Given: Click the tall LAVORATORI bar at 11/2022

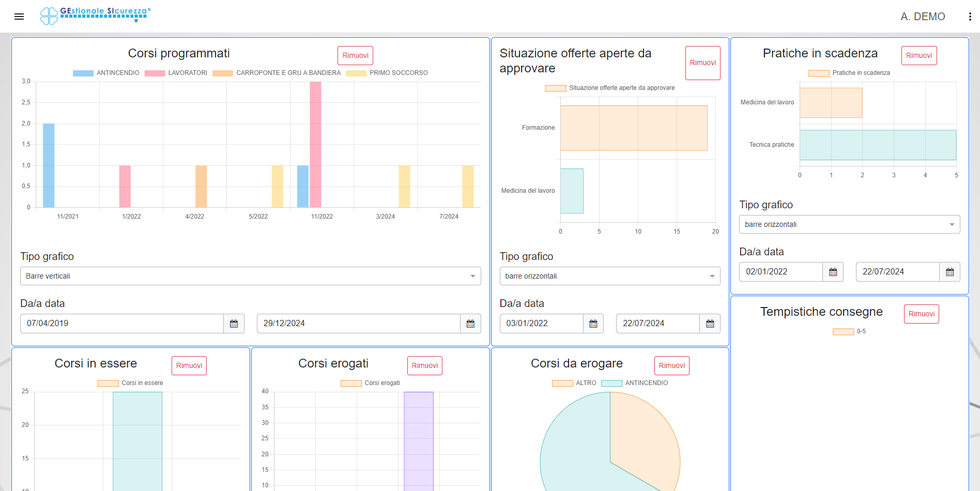Looking at the screenshot, I should coord(315,145).
